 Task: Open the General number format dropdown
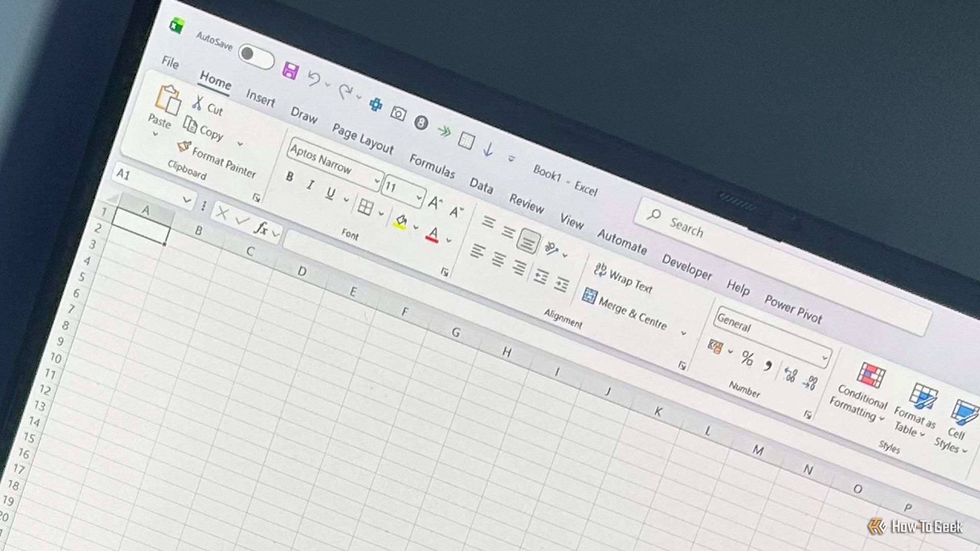pos(824,358)
